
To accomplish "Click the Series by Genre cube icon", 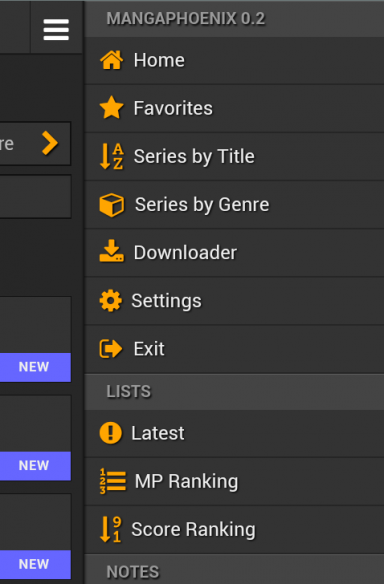I will coord(111,204).
